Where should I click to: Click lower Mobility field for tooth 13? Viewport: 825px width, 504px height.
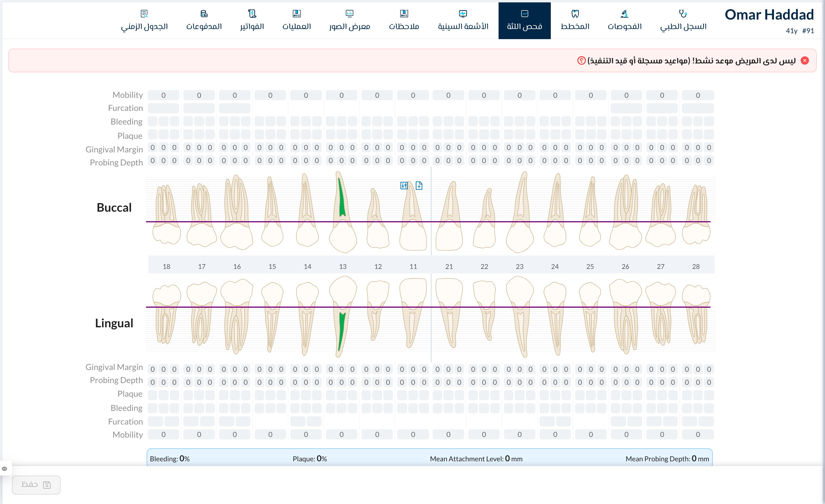click(x=342, y=434)
